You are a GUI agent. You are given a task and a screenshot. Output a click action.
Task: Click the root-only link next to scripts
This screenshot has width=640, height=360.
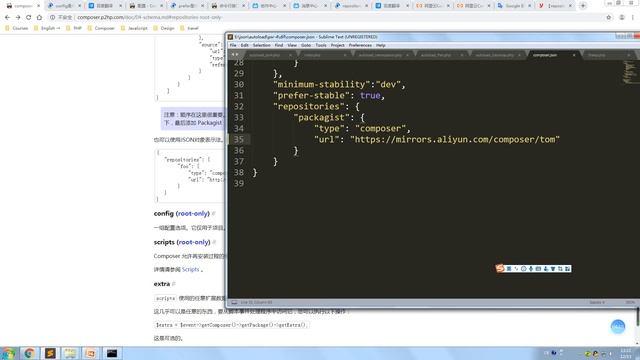[x=193, y=242]
